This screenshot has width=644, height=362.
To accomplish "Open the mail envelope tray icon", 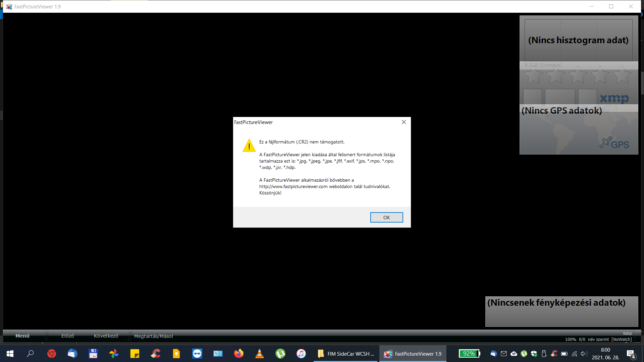I will 504,354.
